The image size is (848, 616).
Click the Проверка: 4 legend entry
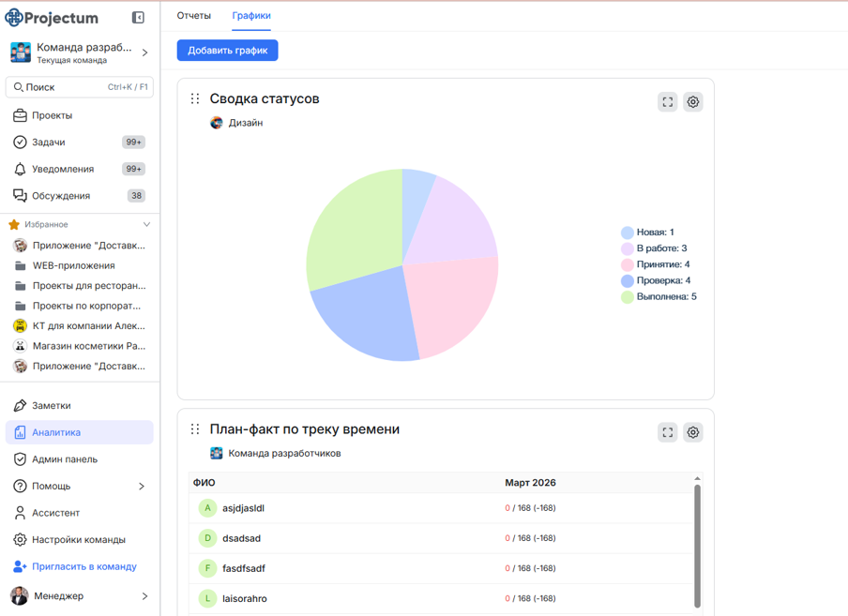[656, 280]
